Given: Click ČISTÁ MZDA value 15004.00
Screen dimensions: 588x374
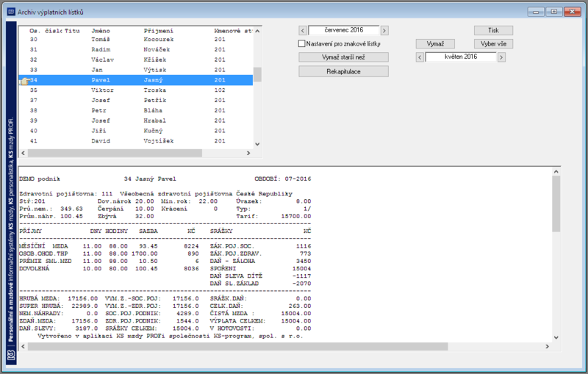Looking at the screenshot, I should tap(296, 314).
